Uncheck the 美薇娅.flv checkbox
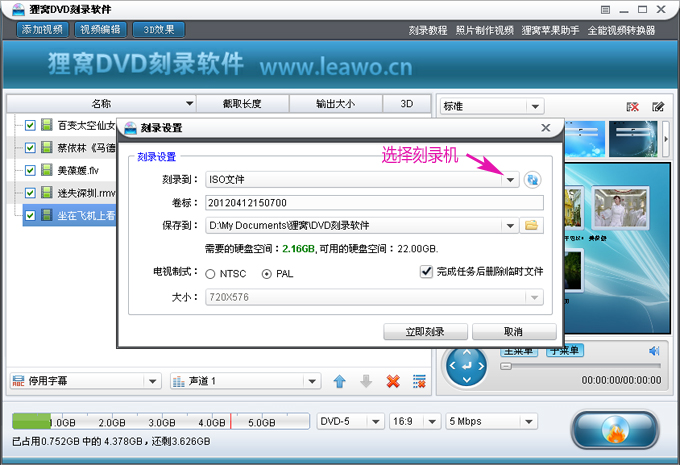 (30, 170)
